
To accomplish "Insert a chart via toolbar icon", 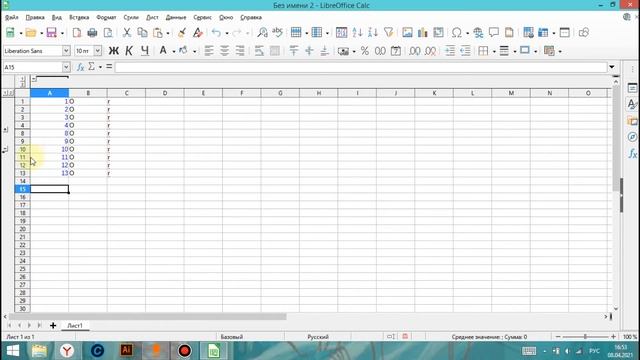I will [422, 33].
